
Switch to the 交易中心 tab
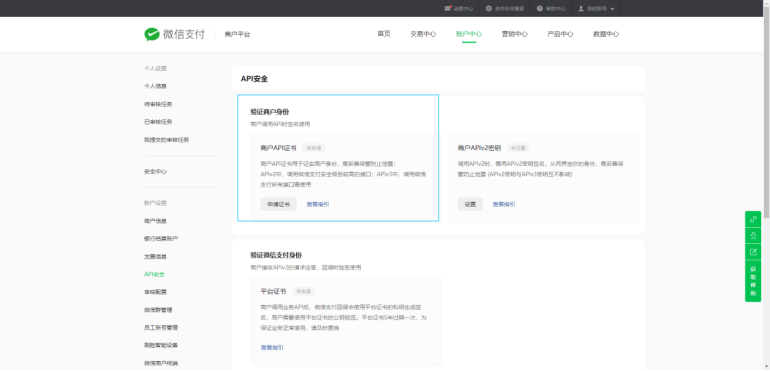(x=423, y=34)
